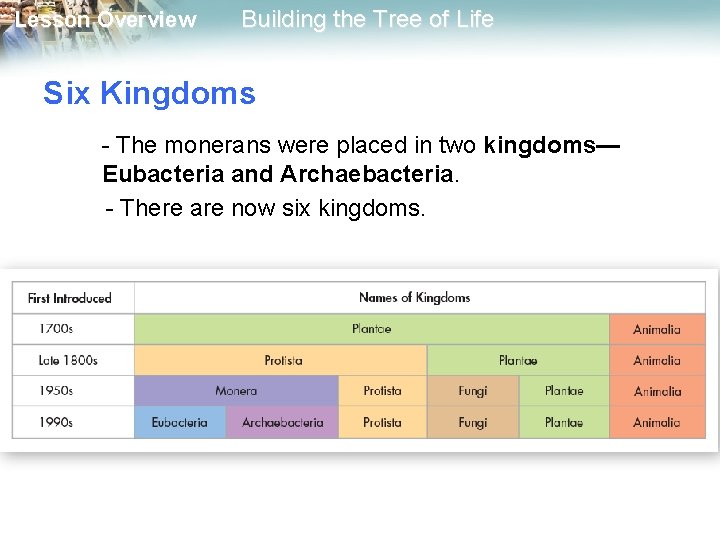The width and height of the screenshot is (720, 540).
Task: Click the Animalia cell in Late 1800s row
Action: [x=658, y=360]
